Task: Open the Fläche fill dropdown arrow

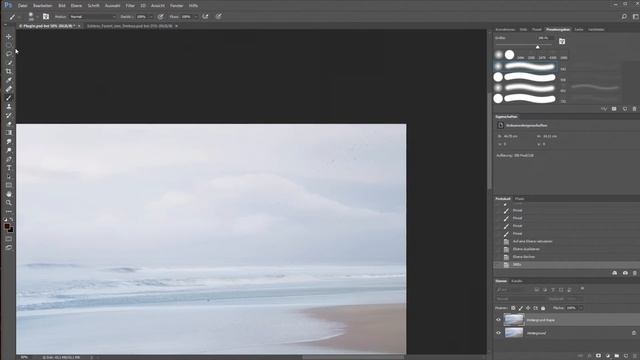Action: (x=581, y=308)
